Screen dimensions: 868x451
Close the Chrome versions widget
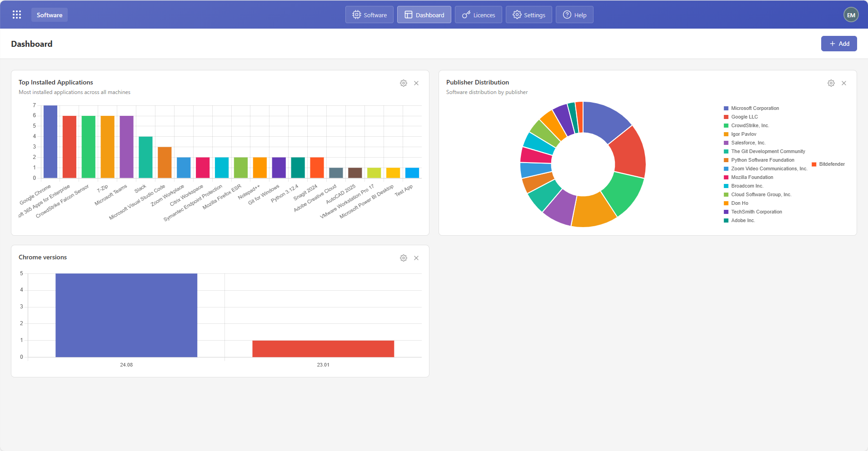click(x=416, y=258)
